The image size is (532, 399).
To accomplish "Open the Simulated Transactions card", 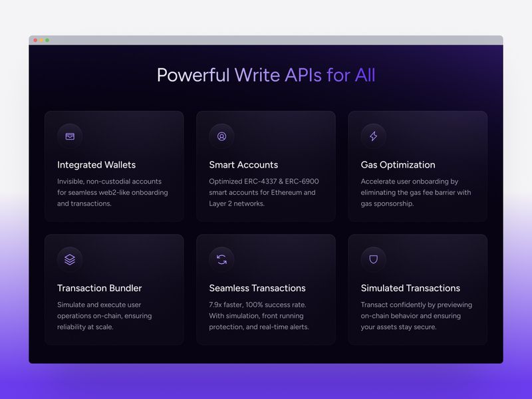I will (x=417, y=289).
